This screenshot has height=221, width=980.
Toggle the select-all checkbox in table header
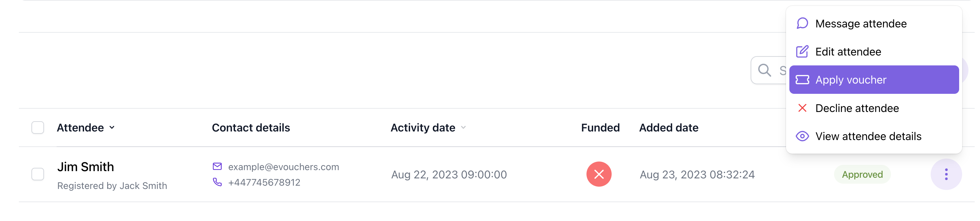(38, 128)
